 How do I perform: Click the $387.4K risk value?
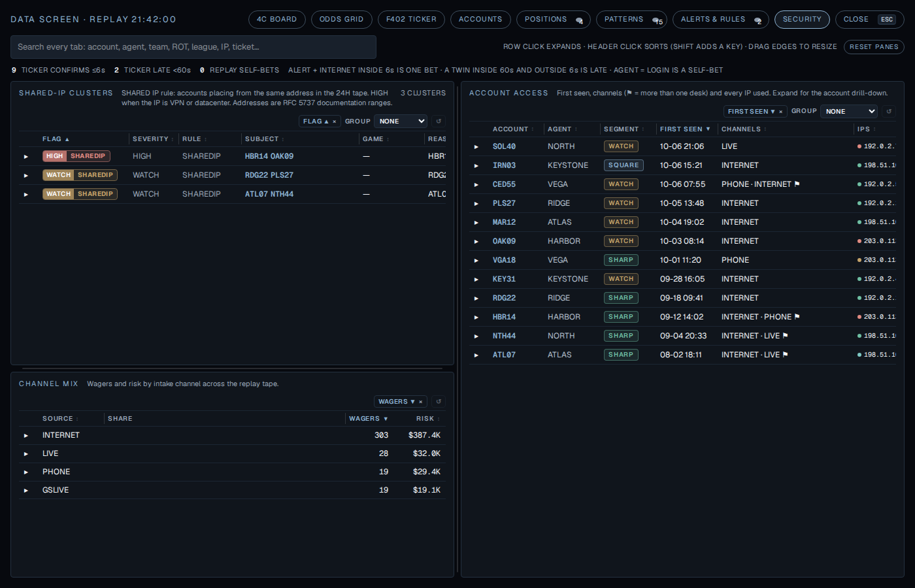[424, 435]
